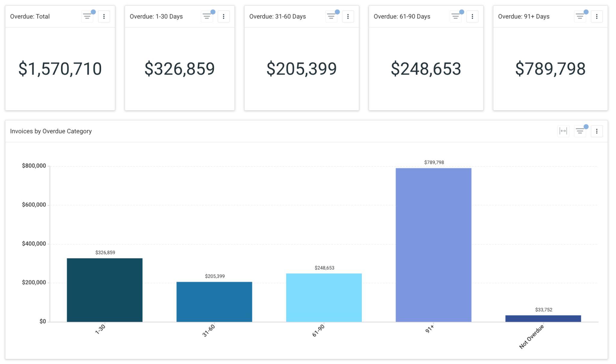Screen dimensions: 616x364
Task: Open more options on Overdue: 61-90 Days card
Action: click(472, 17)
